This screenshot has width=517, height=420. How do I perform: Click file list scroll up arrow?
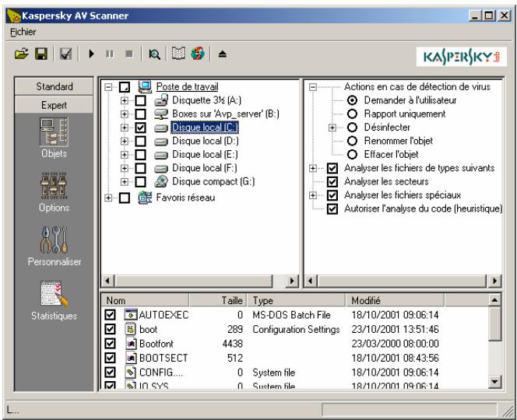click(x=494, y=299)
